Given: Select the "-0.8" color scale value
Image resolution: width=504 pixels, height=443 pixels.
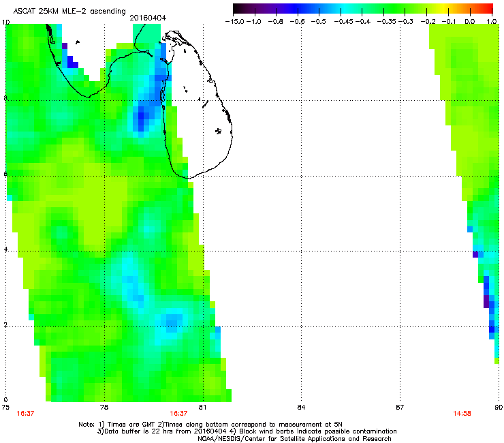Looking at the screenshot, I should click(275, 22).
